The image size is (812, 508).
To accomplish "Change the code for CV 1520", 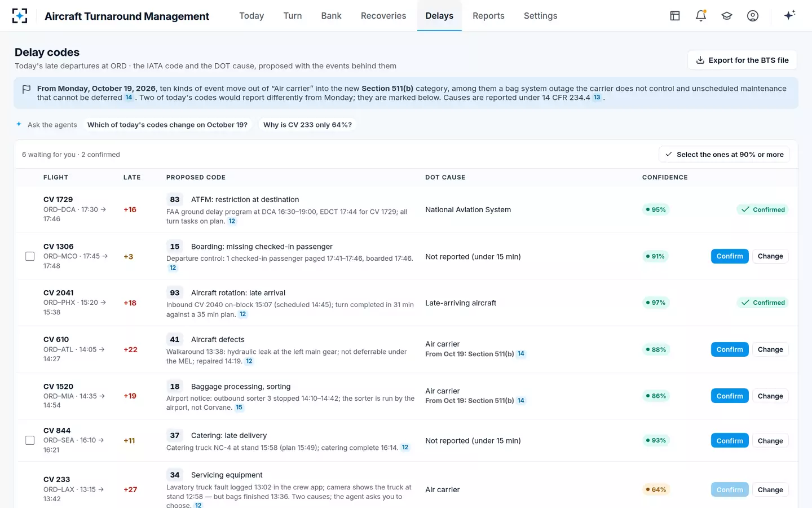I will pos(770,396).
